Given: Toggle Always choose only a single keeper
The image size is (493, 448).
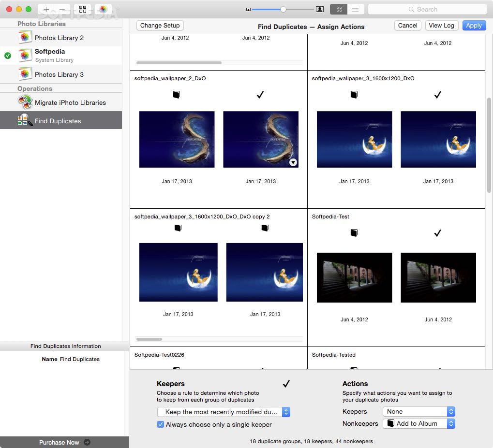Looking at the screenshot, I should 160,424.
